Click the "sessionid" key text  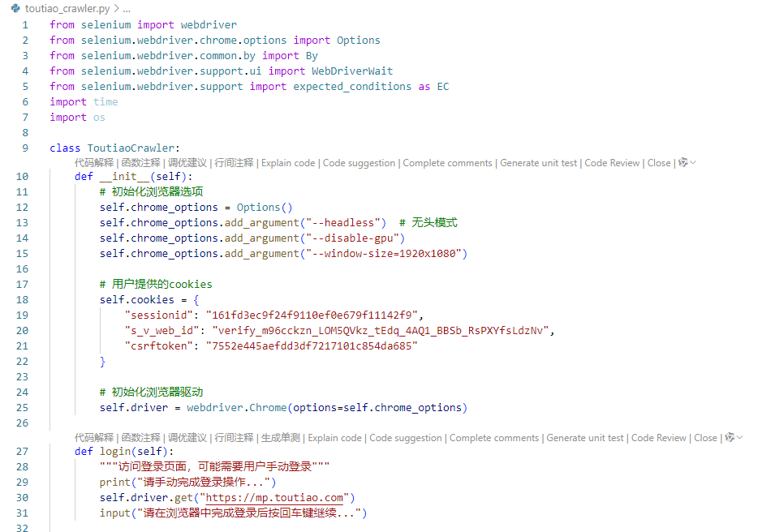pyautogui.click(x=159, y=315)
